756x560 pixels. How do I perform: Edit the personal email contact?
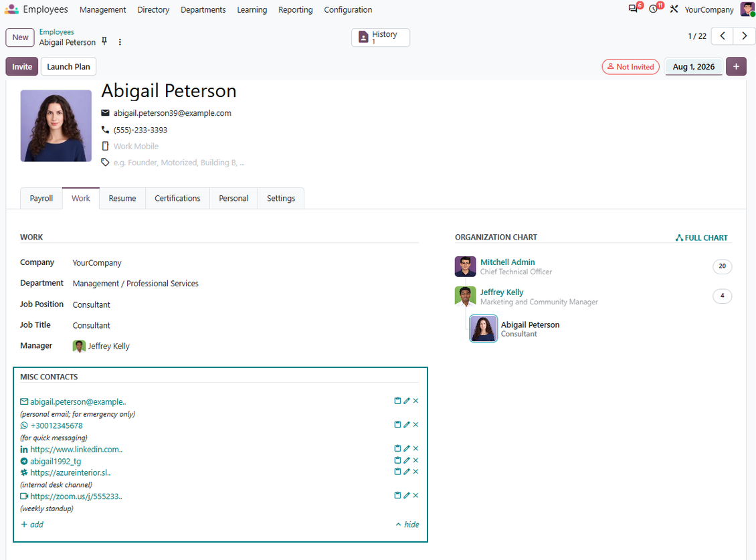(407, 400)
